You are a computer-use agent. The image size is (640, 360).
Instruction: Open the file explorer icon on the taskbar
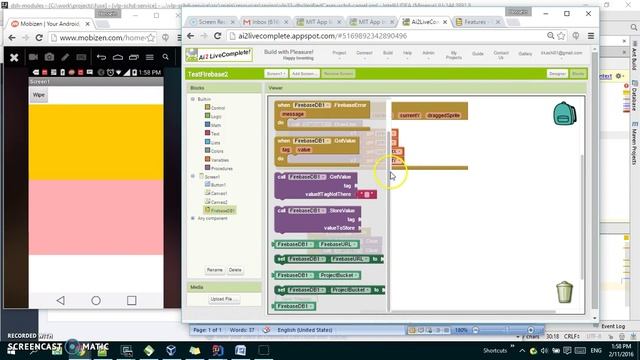[x=195, y=350]
